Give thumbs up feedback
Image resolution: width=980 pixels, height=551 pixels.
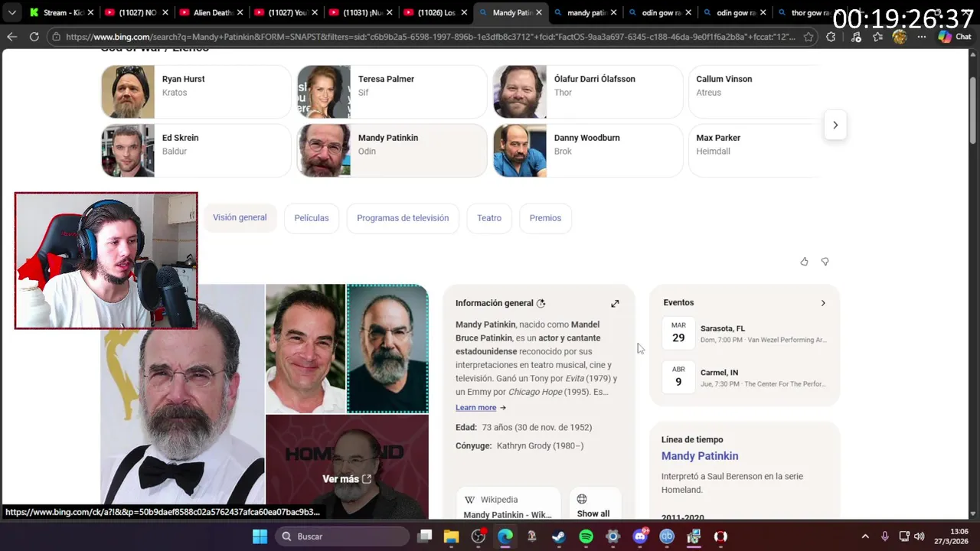click(x=804, y=262)
